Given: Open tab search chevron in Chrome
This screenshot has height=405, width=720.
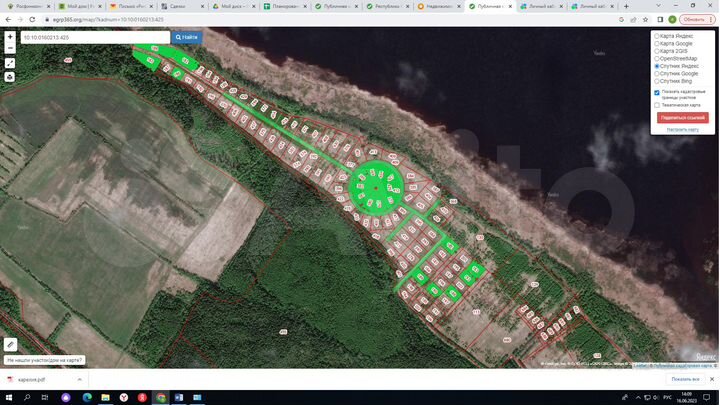Looking at the screenshot, I should (x=658, y=6).
